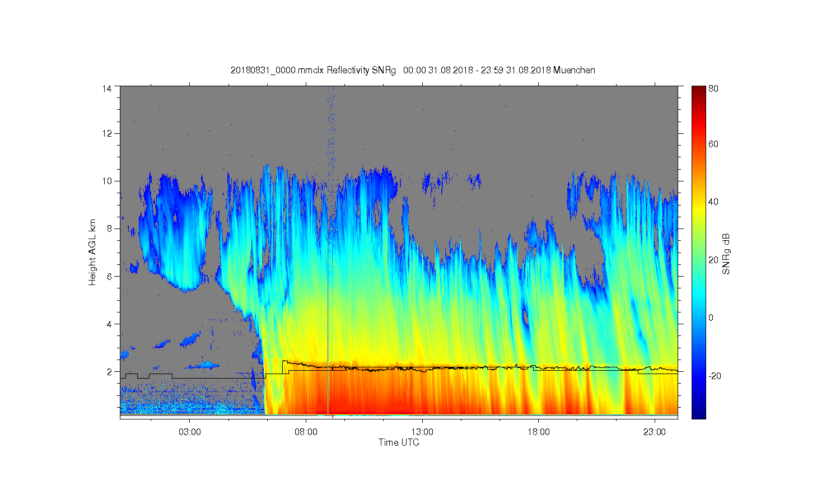This screenshot has width=840, height=504.
Task: Click the height axis label 2
Action: pos(109,371)
